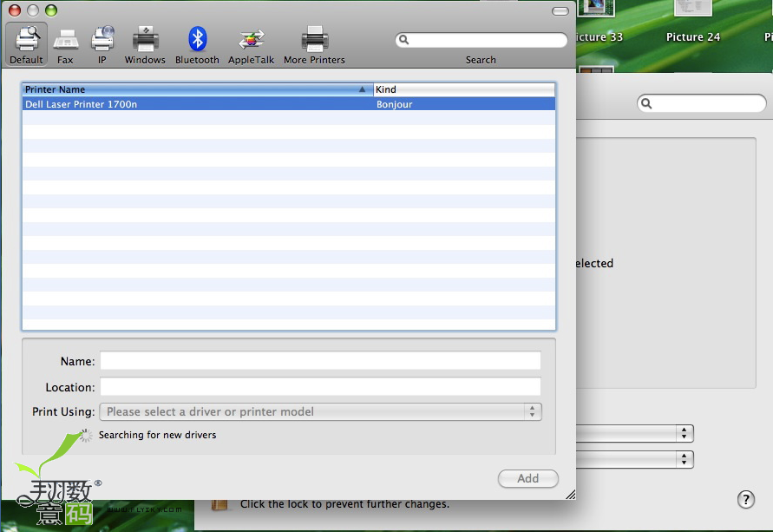This screenshot has height=532, width=773.
Task: Switch to Windows printer sharing
Action: (x=145, y=45)
